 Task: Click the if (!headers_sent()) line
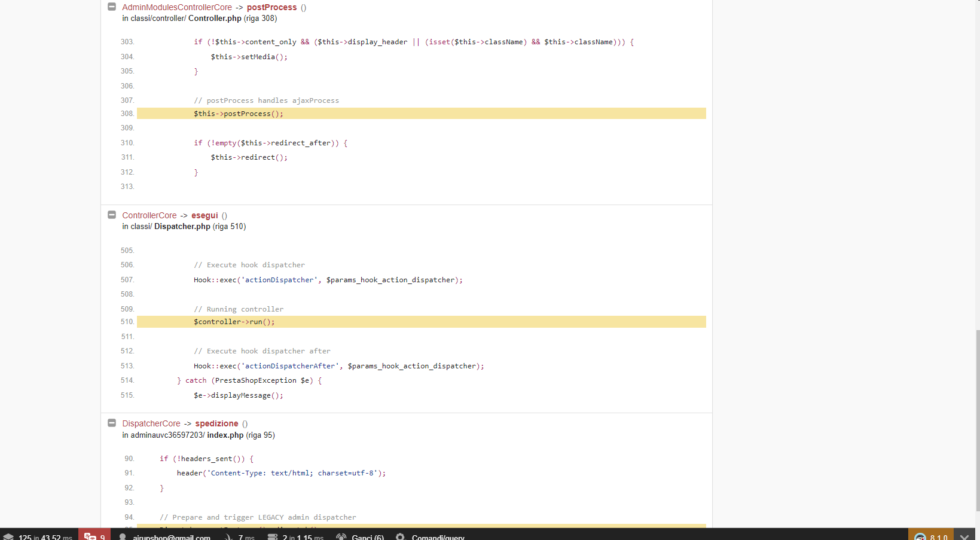point(206,459)
